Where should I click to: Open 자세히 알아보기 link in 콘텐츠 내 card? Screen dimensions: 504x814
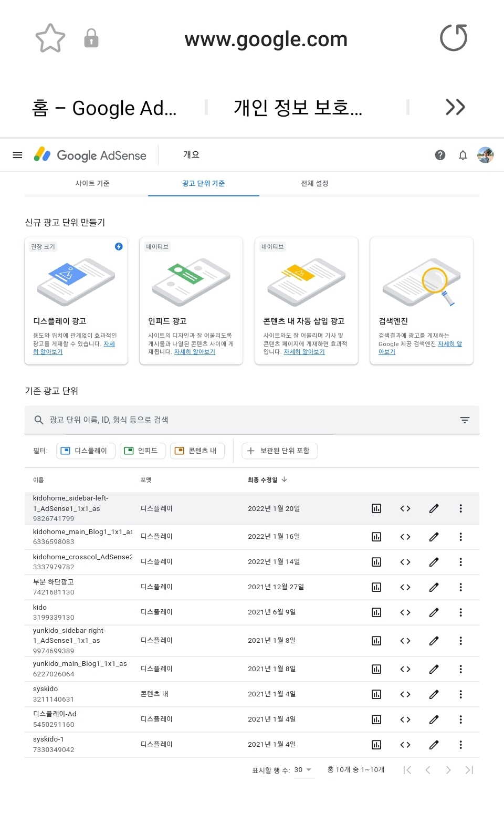coord(304,352)
